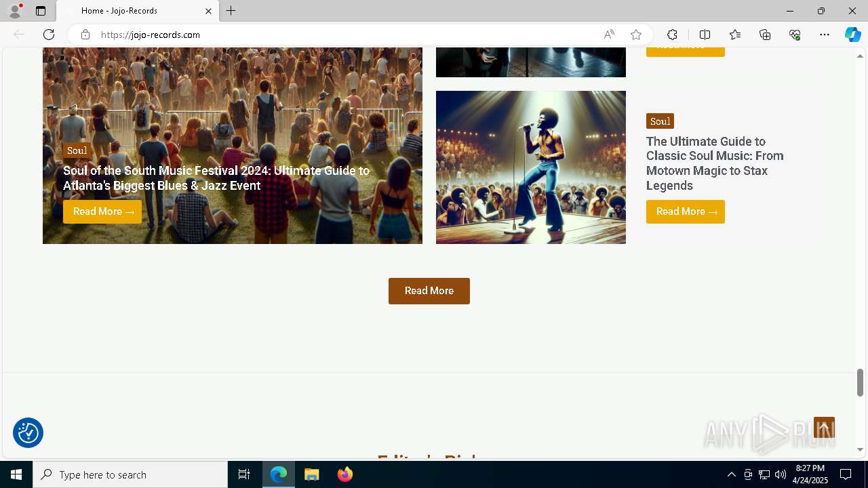Close the Home - Jojo-Records tab
The width and height of the screenshot is (868, 488).
(x=208, y=11)
